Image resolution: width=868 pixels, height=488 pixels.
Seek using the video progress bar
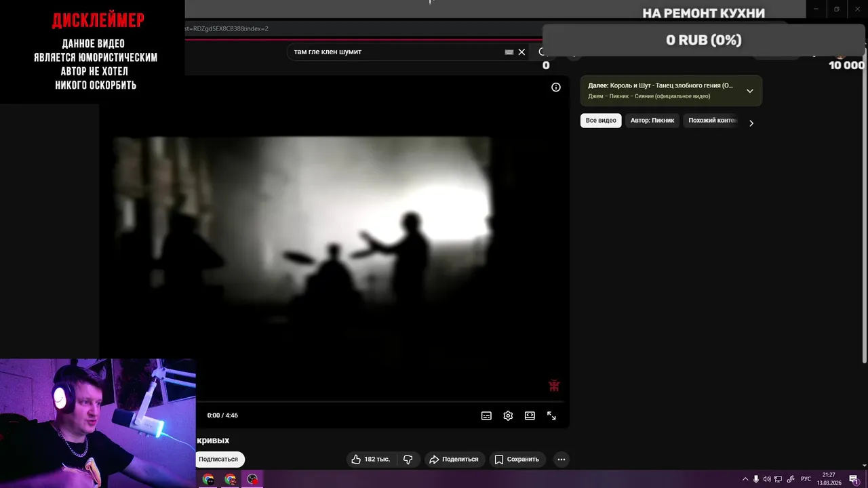click(380, 402)
